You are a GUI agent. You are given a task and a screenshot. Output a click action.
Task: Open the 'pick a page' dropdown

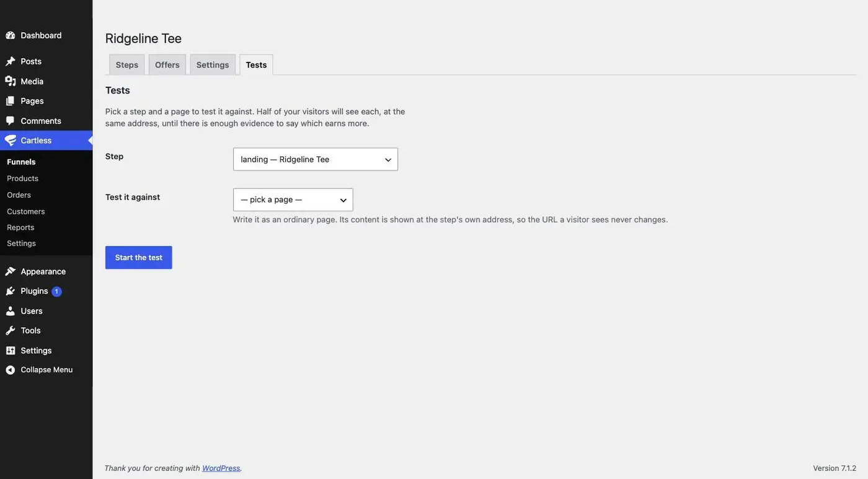pos(293,200)
